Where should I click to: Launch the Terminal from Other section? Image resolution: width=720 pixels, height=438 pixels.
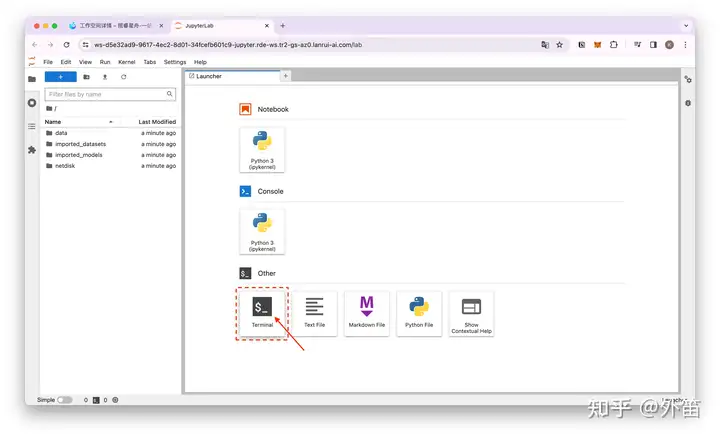(262, 313)
